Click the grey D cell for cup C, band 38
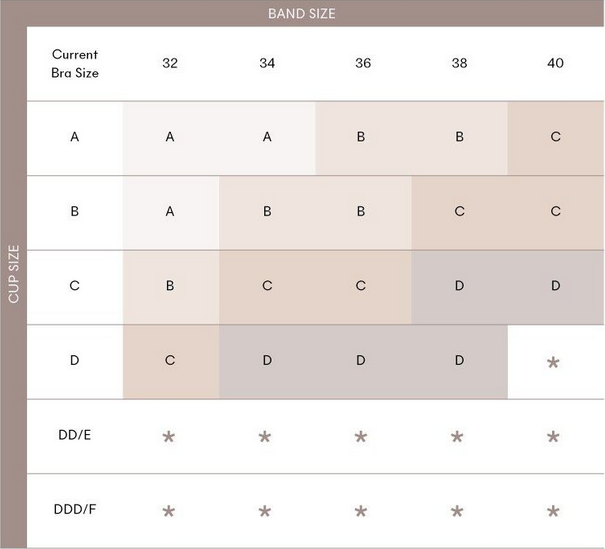Viewport: 605px width, 549px height. click(459, 286)
